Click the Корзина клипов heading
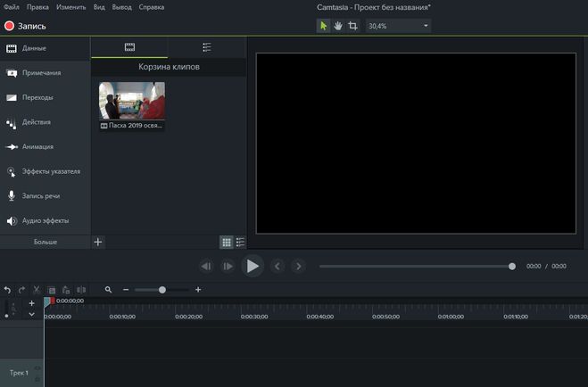 [x=169, y=67]
